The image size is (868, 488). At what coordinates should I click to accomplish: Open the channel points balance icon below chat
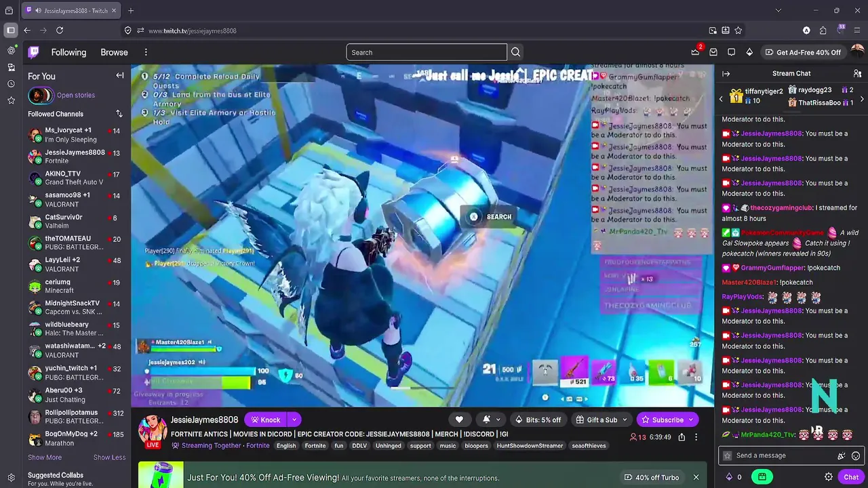(x=734, y=477)
